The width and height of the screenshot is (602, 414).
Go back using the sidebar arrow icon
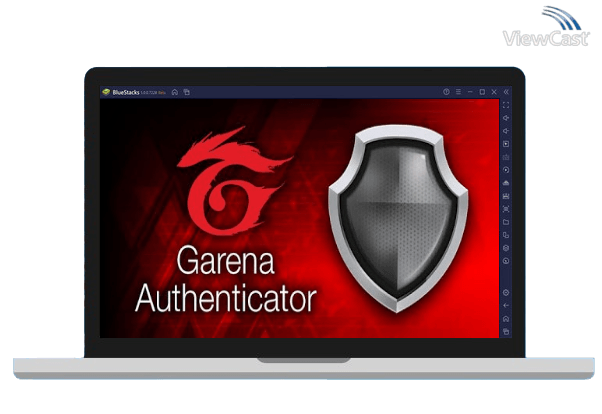coord(506,306)
